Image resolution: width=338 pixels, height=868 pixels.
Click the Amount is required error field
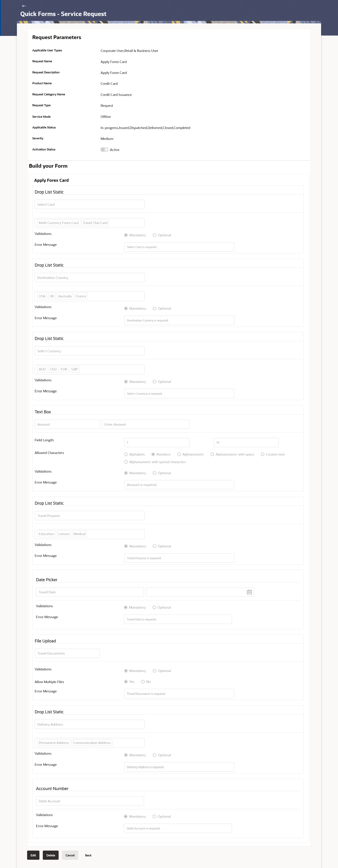click(x=179, y=485)
